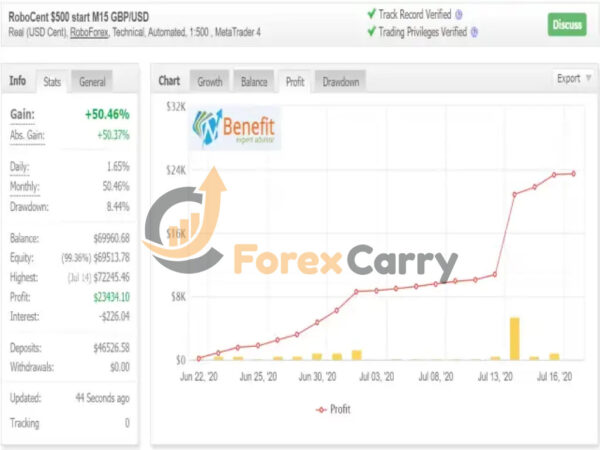Select the Info tab

[18, 81]
